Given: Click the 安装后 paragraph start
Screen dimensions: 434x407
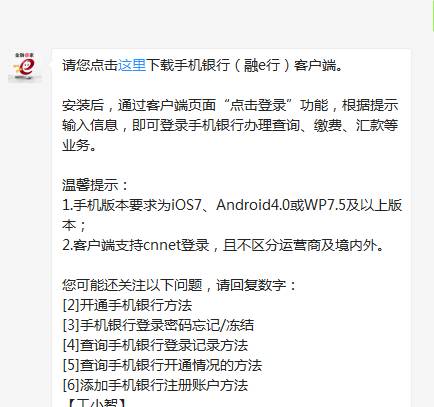Looking at the screenshot, I should [83, 105].
